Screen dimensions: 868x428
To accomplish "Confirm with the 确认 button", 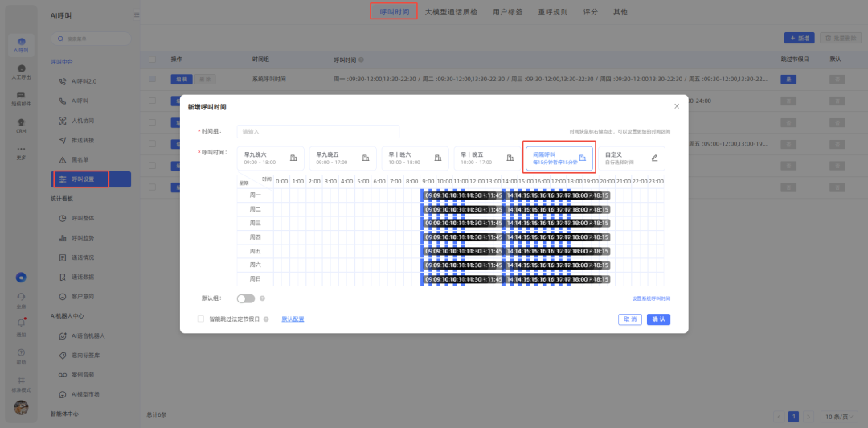I will 659,319.
